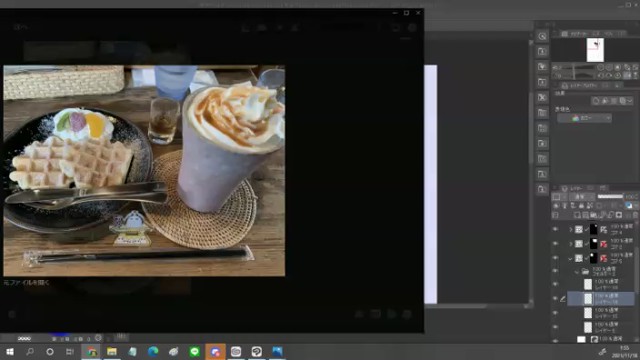This screenshot has width=640, height=360.
Task: Zoom in using the Navigator panel button
Action: pos(609,67)
